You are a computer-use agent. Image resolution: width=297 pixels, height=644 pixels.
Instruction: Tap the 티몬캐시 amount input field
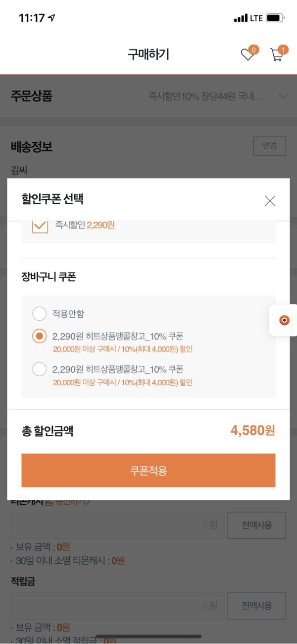click(x=117, y=525)
